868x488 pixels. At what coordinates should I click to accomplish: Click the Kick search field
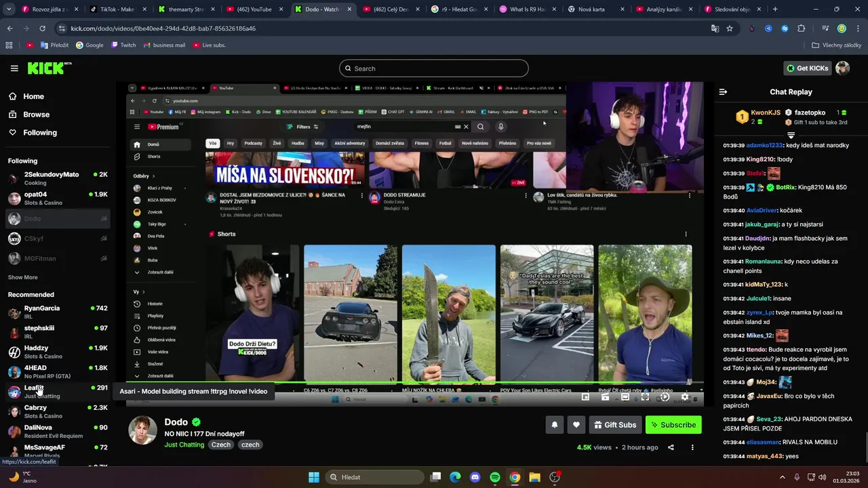tap(434, 68)
